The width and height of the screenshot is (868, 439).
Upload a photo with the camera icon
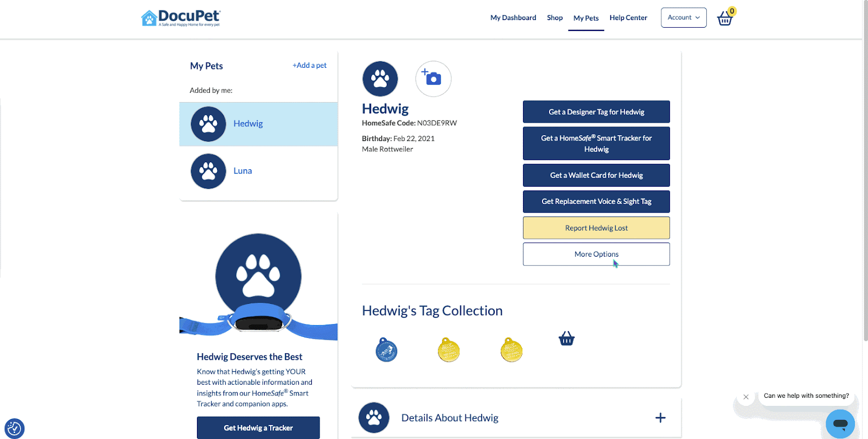coord(433,79)
